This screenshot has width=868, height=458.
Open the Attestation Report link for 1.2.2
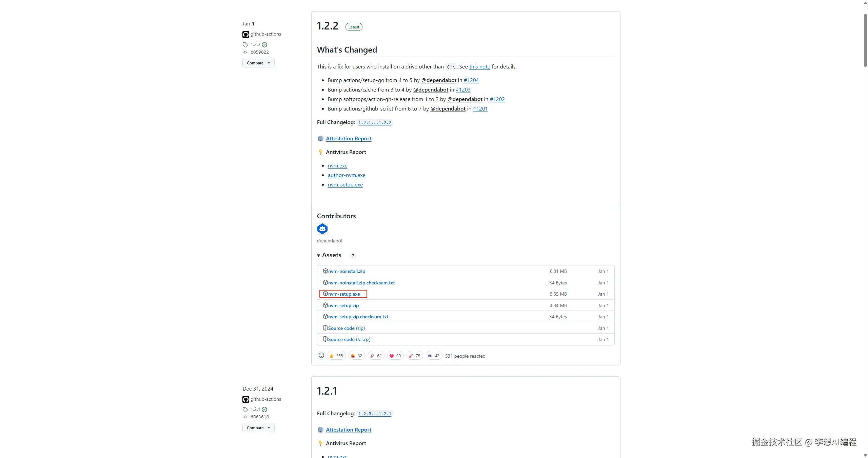click(349, 138)
